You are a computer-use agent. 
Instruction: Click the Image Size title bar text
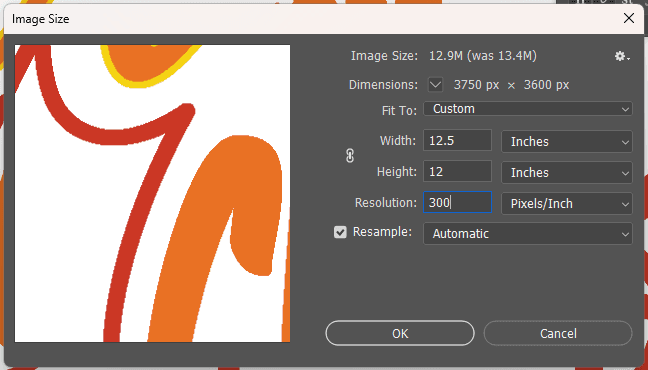(x=40, y=19)
